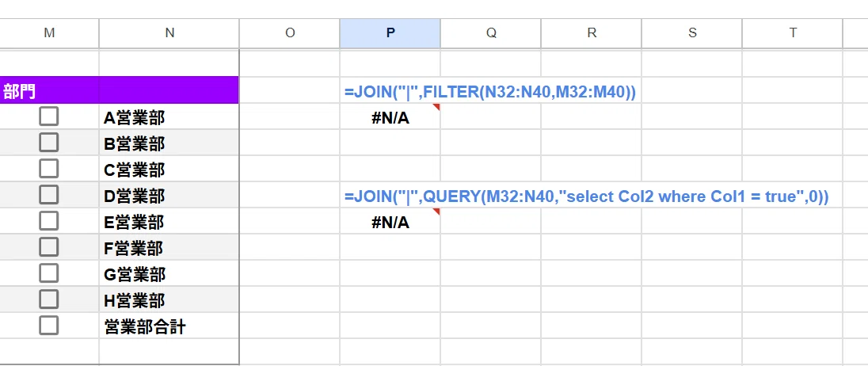This screenshot has width=868, height=366.
Task: Select the purple 部門 header cell
Action: click(49, 90)
